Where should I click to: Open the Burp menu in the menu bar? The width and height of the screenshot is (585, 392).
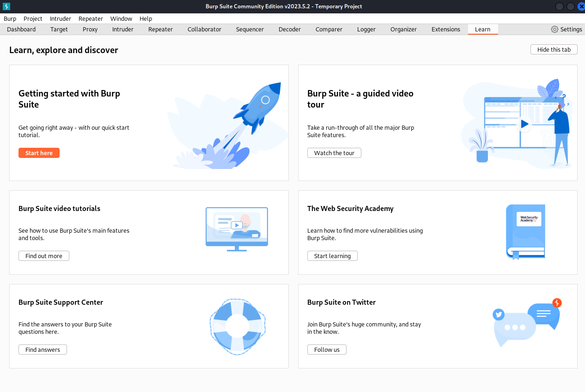(x=10, y=18)
